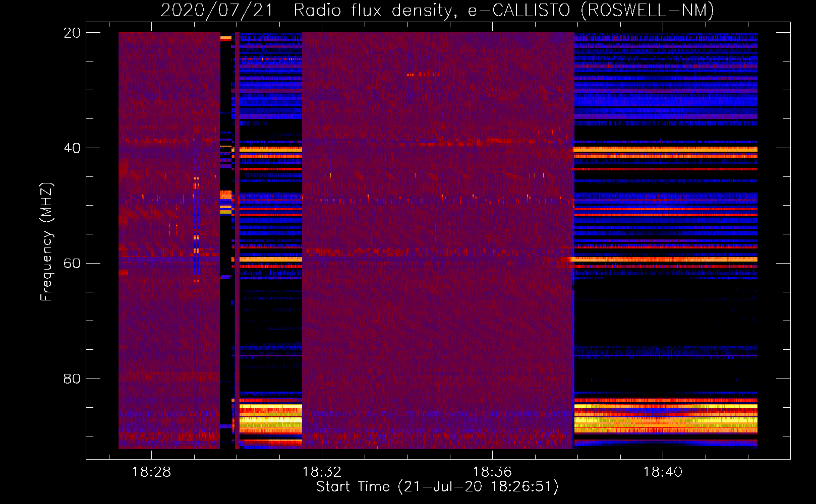Screen dimensions: 816x504
Task: Click the 80 MHz frequency tick label
Action: [x=72, y=379]
